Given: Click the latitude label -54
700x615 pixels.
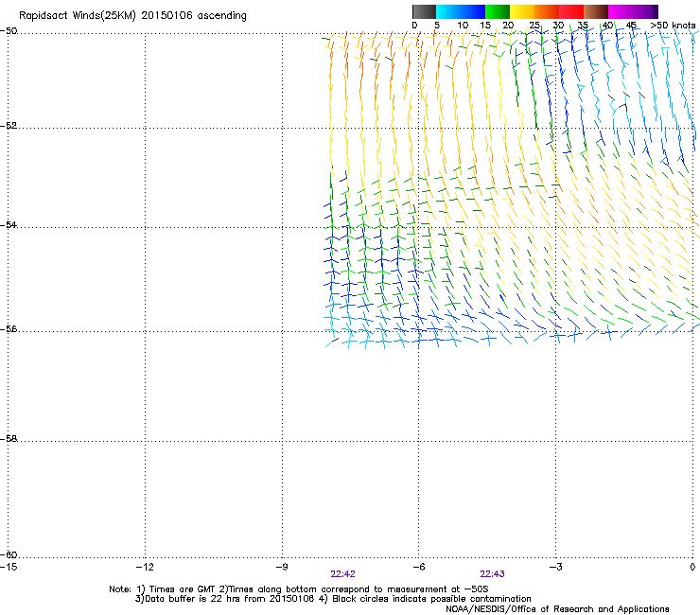Looking at the screenshot, I should click(x=9, y=224).
